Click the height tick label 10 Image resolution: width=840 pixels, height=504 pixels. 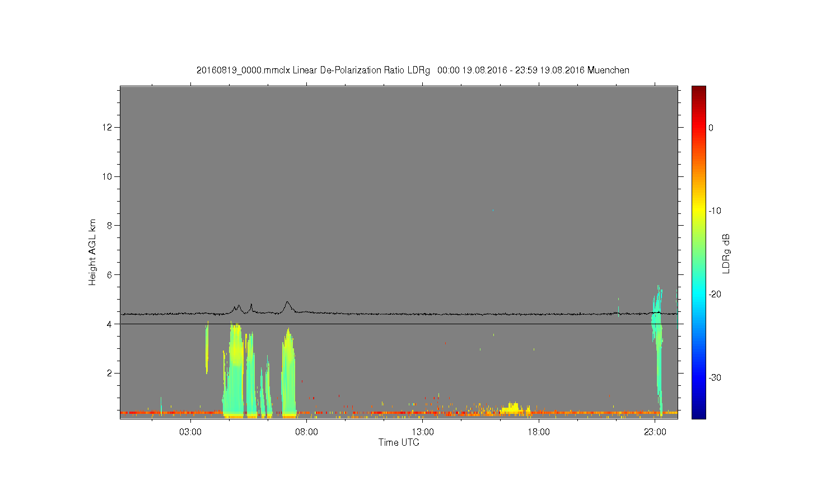click(x=108, y=176)
